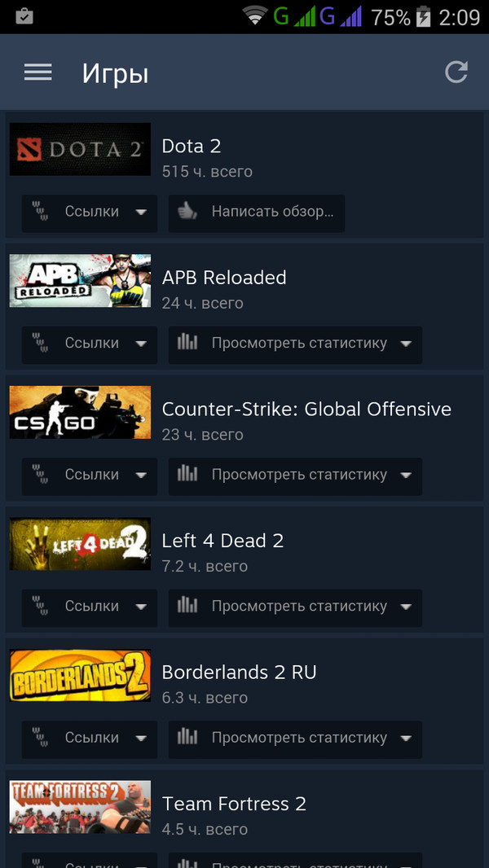Expand Ссылки dropdown under Left 4 Dead 2
This screenshot has width=489, height=868.
tap(90, 607)
